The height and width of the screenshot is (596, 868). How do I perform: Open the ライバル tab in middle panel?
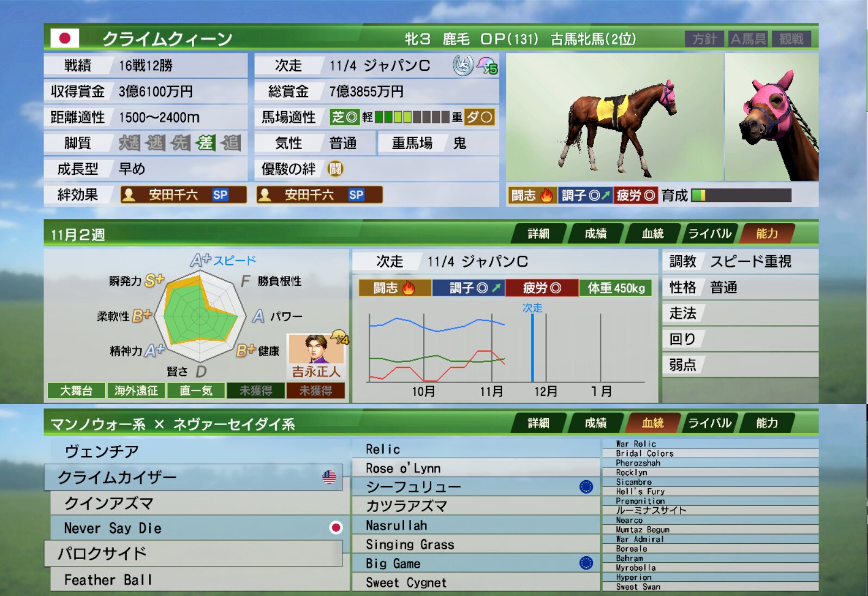click(709, 234)
